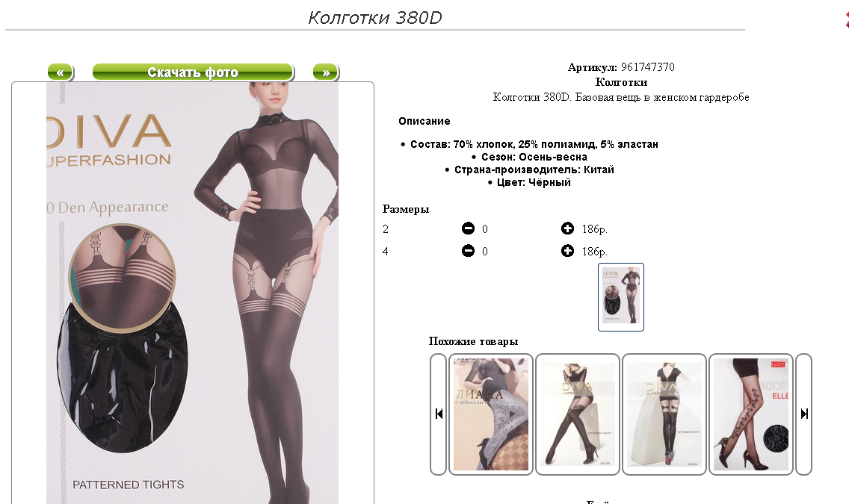This screenshot has width=849, height=504.
Task: Decrease quantity for size 2
Action: 468,228
